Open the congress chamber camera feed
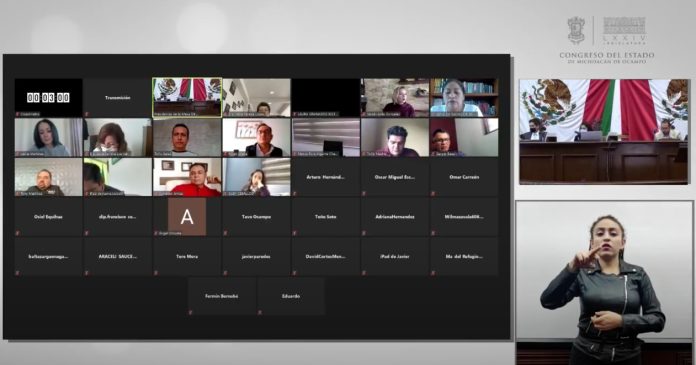Image resolution: width=696 pixels, height=365 pixels. coord(604,131)
